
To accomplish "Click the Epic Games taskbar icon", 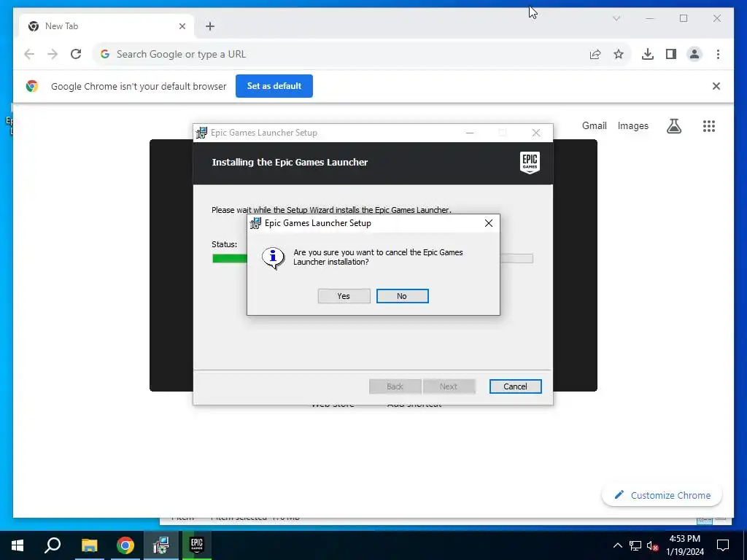I will click(197, 545).
